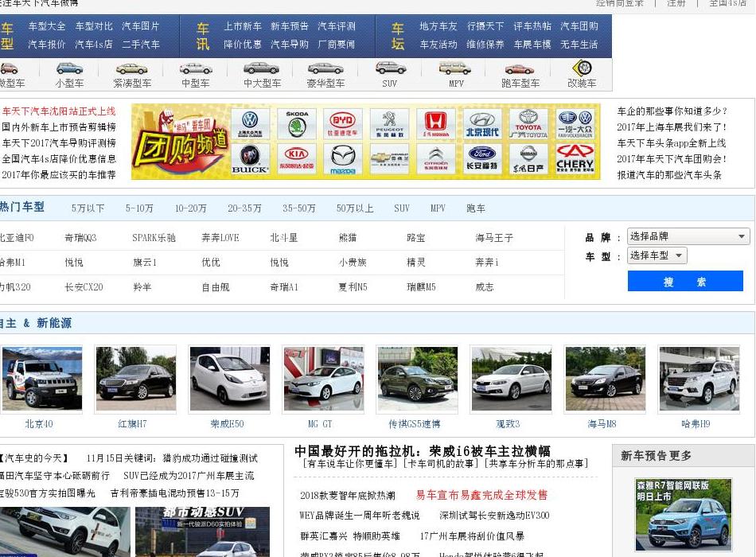Expand the 选择品牌 brand dropdown
Screen dimensions: 756x557
click(x=688, y=236)
